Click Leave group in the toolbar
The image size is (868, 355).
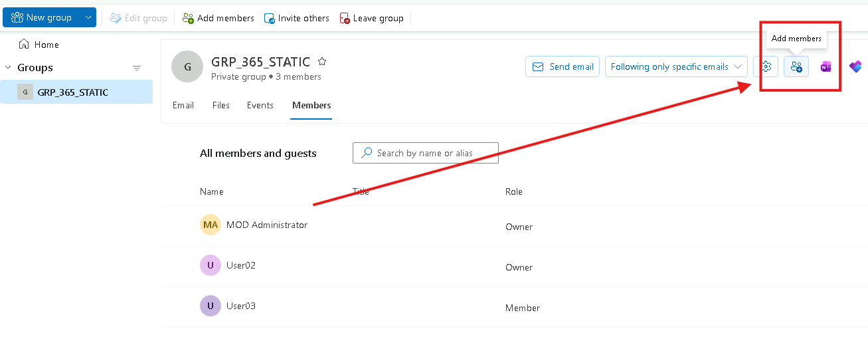point(371,18)
